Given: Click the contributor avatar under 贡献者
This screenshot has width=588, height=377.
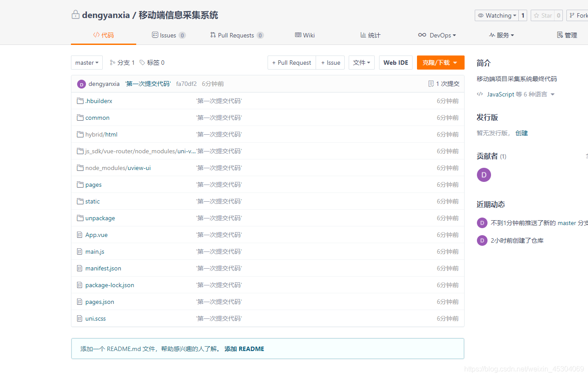Looking at the screenshot, I should pos(484,175).
